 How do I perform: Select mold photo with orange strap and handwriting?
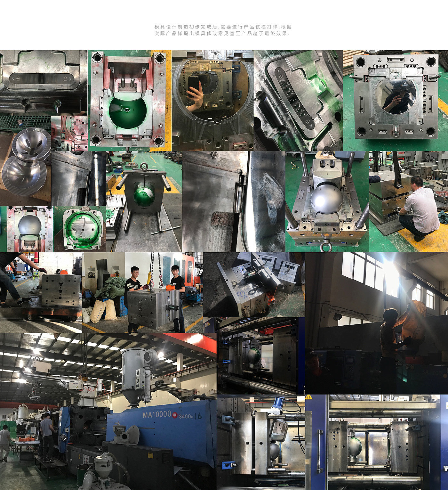tap(254, 284)
